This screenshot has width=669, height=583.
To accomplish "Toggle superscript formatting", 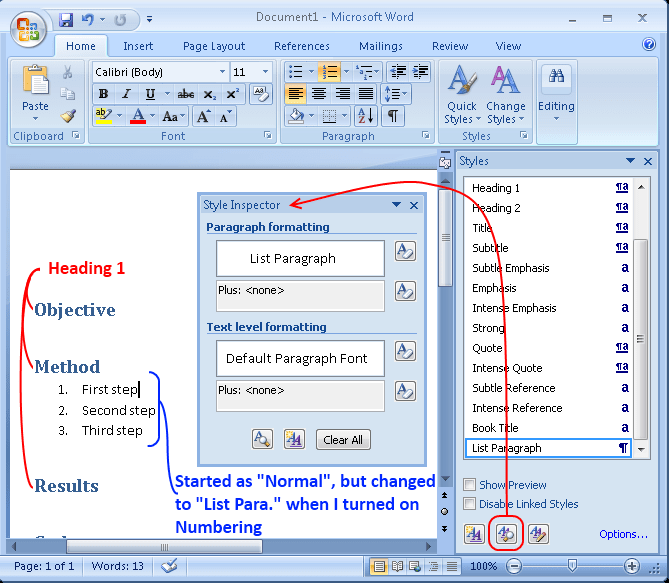I will point(233,93).
